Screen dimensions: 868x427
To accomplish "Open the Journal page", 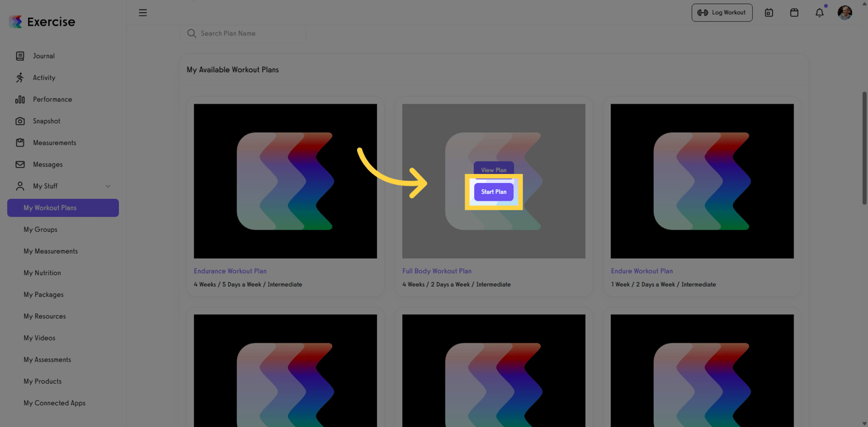I will pyautogui.click(x=44, y=56).
